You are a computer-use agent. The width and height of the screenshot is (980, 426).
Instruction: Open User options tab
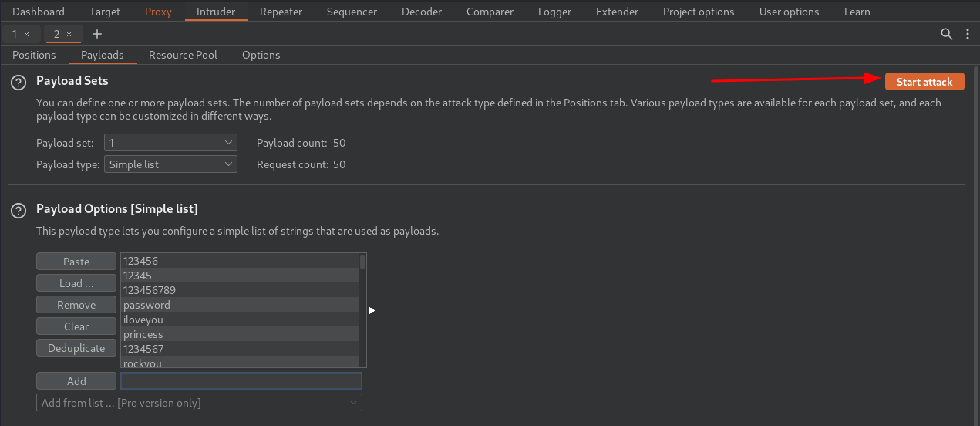point(789,12)
